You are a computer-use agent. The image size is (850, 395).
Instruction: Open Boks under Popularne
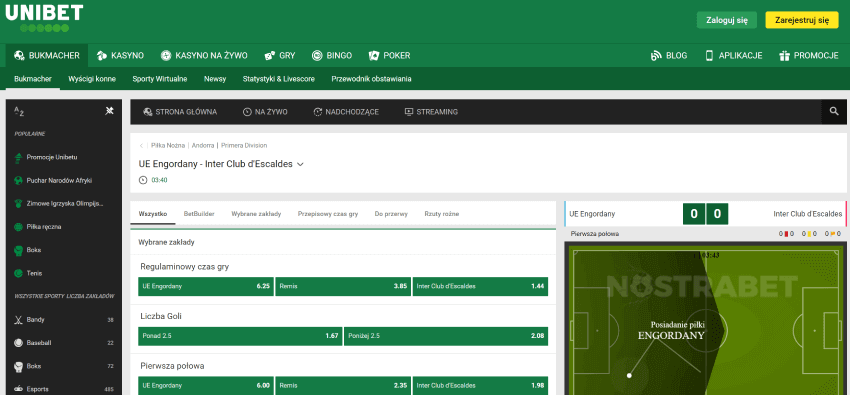(x=34, y=250)
